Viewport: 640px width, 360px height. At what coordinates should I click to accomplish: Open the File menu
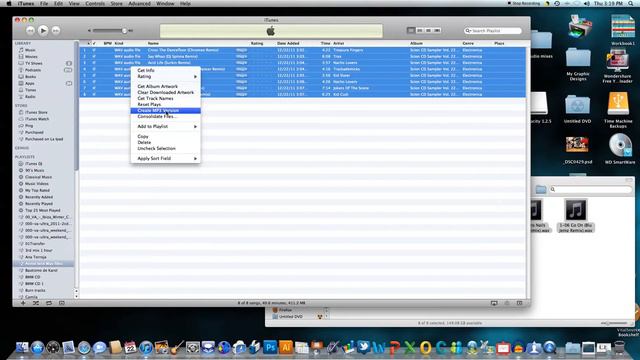pyautogui.click(x=44, y=3)
